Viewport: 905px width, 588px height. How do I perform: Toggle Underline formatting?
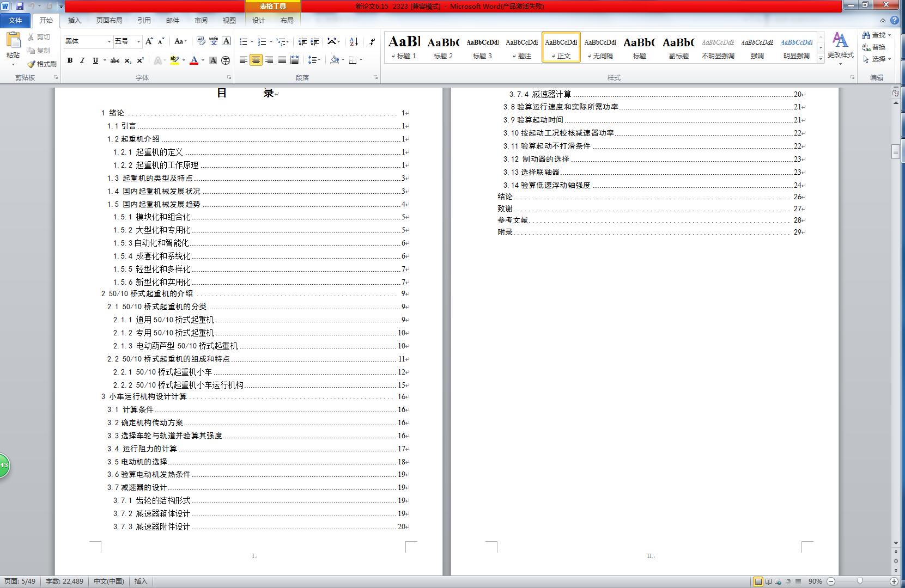[x=95, y=60]
